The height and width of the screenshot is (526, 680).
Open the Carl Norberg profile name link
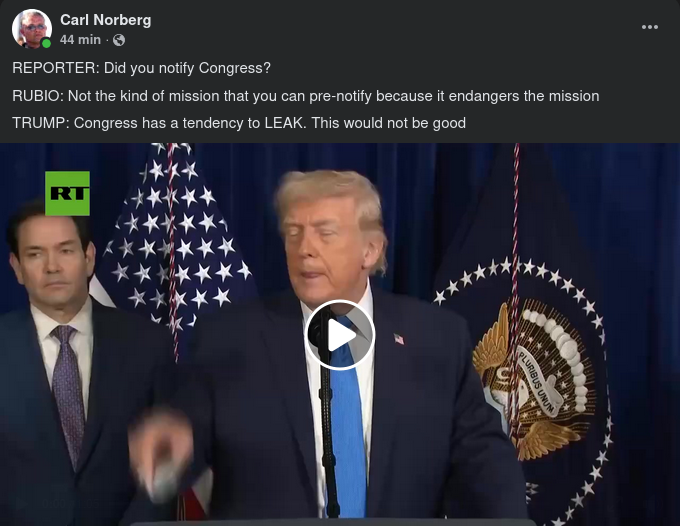[105, 20]
